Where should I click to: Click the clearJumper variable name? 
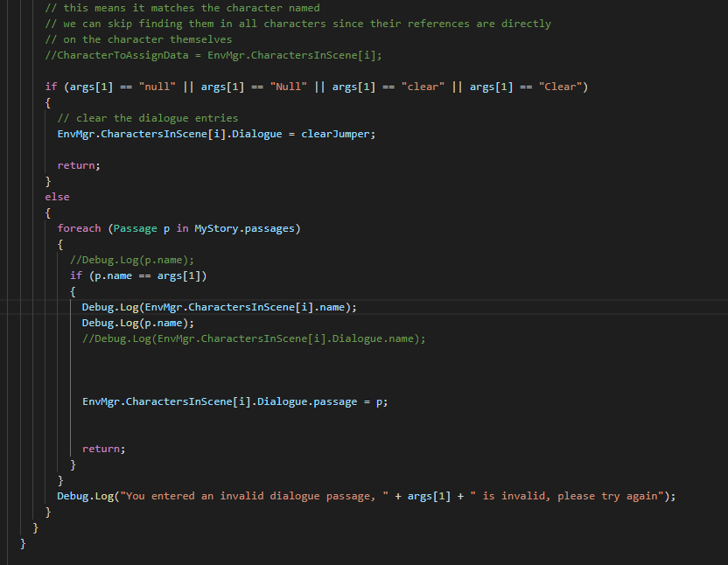(335, 134)
